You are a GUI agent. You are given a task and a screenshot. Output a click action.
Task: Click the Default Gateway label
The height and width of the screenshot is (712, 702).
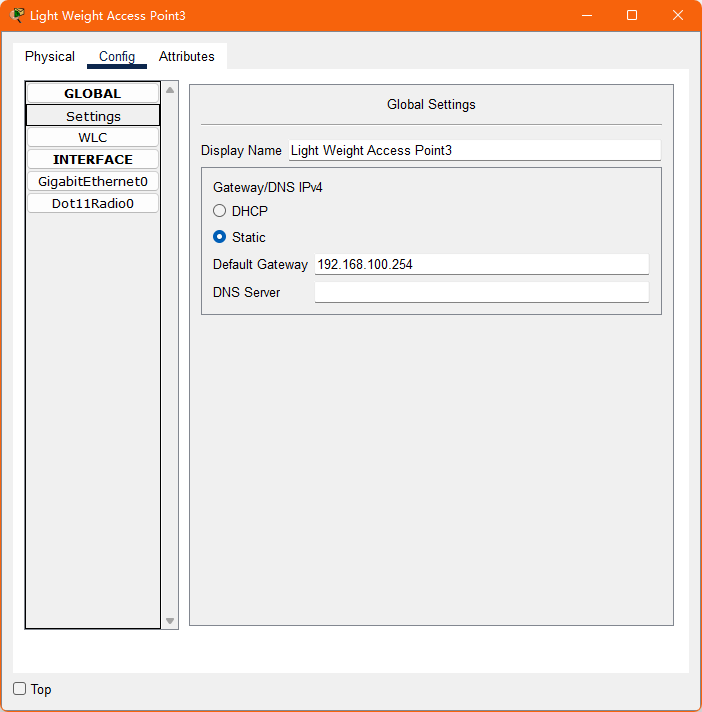pyautogui.click(x=260, y=264)
